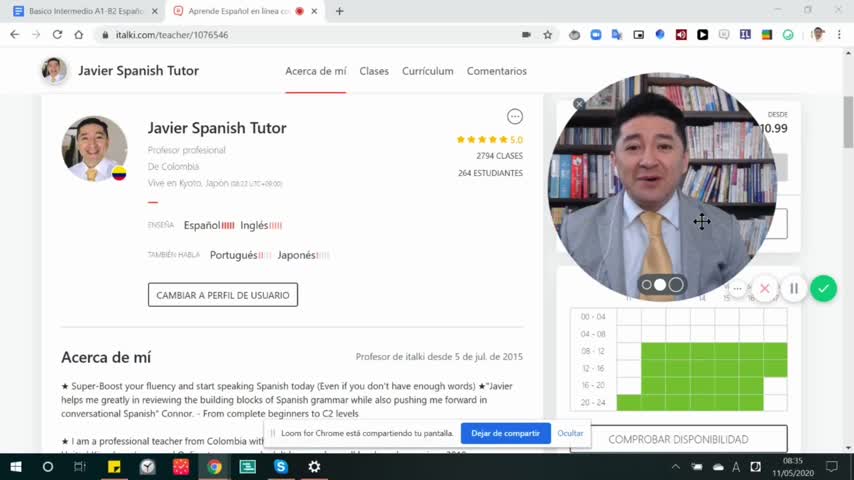Screen dimensions: 854x480
Task: Click the large teacher profile photo
Action: [94, 148]
